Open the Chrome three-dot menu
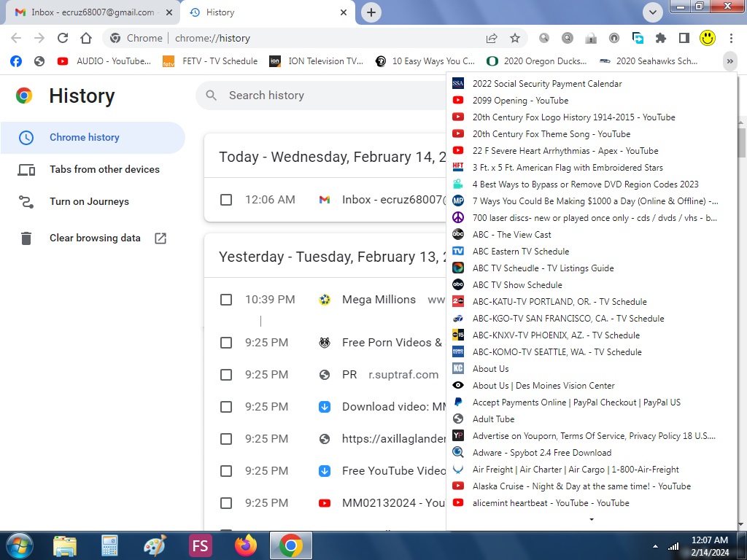The height and width of the screenshot is (560, 747). pos(731,38)
